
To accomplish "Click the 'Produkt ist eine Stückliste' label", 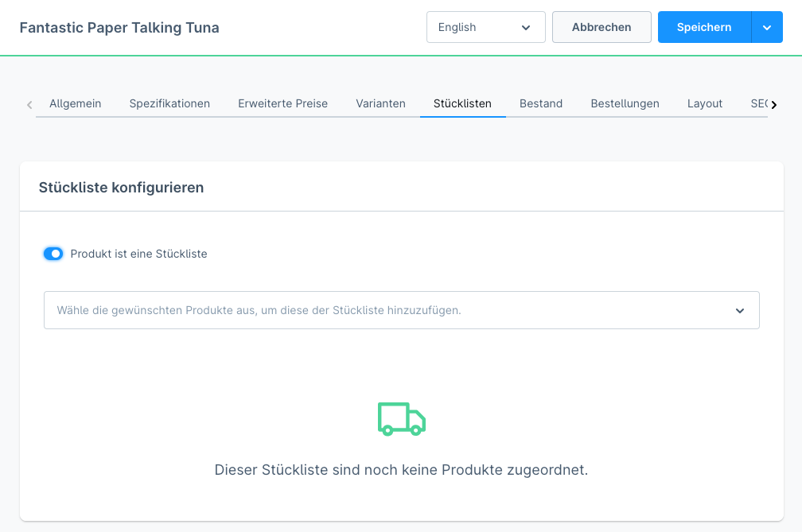I will (x=138, y=254).
